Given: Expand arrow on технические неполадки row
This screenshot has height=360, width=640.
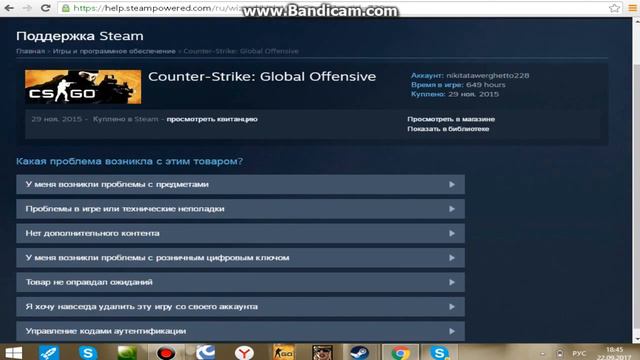Looking at the screenshot, I should [452, 209].
